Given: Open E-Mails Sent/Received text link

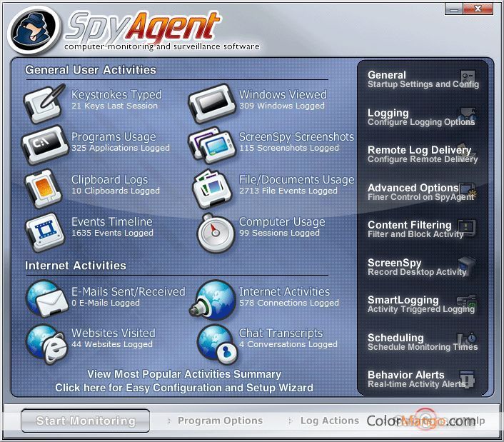Looking at the screenshot, I should 128,296.
